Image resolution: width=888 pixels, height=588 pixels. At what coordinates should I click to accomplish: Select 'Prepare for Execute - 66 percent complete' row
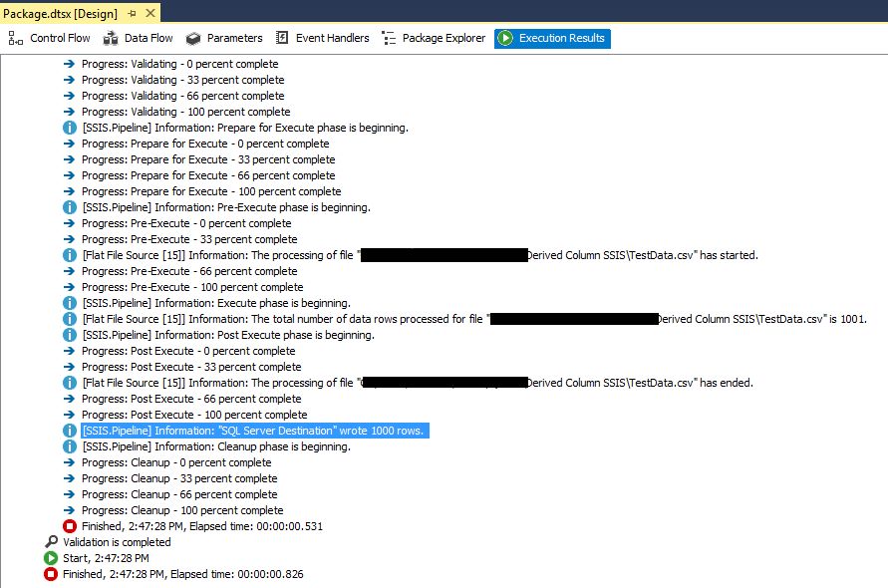pos(208,175)
